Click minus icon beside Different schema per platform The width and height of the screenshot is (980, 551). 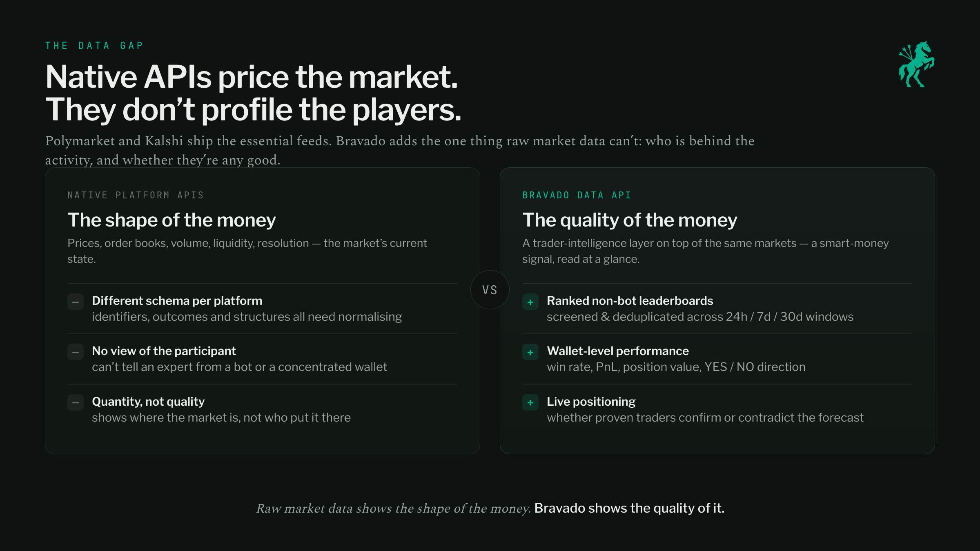pos(76,302)
